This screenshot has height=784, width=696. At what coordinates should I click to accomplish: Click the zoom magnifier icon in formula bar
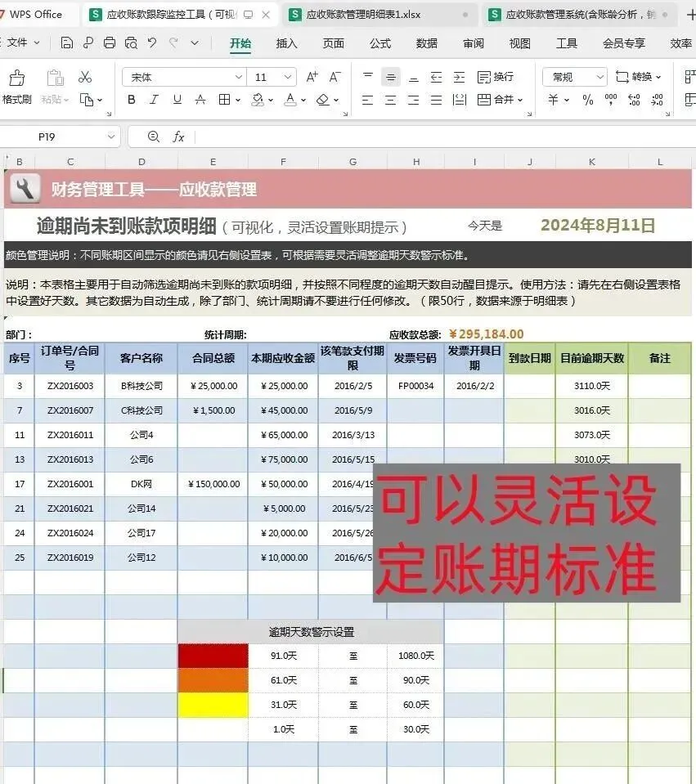pyautogui.click(x=154, y=137)
